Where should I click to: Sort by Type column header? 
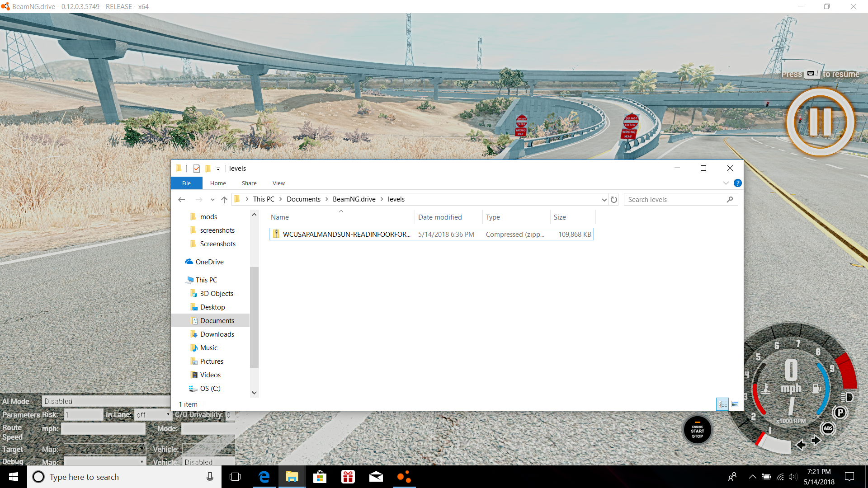[x=516, y=217]
